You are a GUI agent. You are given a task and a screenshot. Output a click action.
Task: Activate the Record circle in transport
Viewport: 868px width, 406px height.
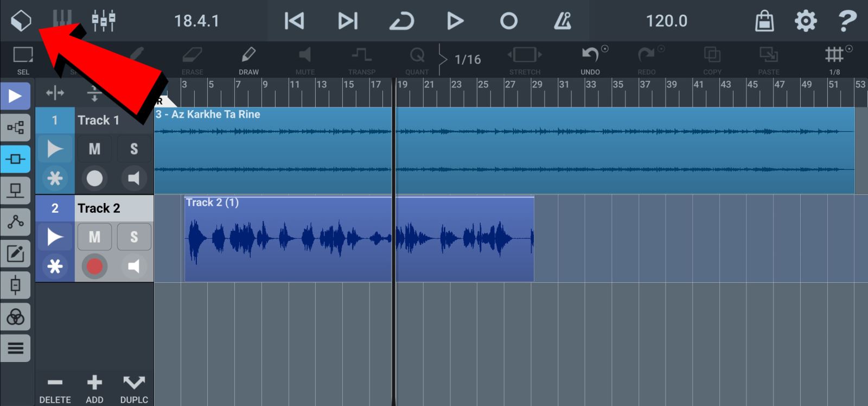click(508, 21)
